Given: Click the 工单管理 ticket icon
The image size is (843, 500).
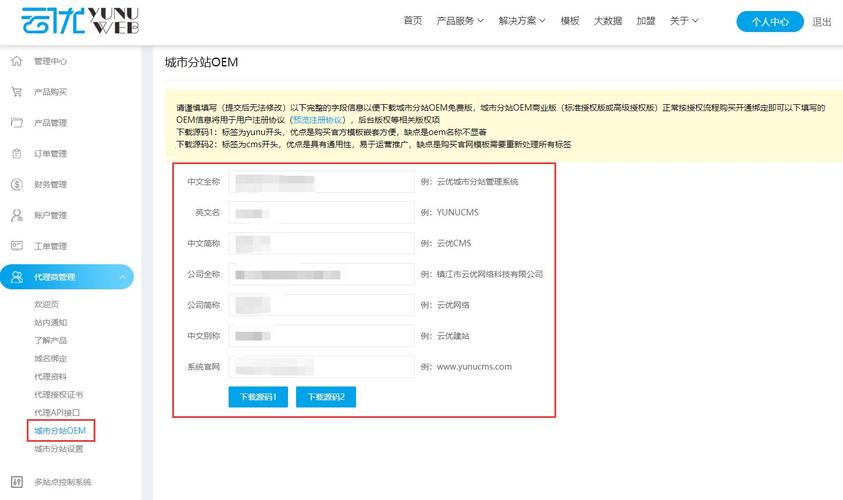Looking at the screenshot, I should pyautogui.click(x=17, y=246).
